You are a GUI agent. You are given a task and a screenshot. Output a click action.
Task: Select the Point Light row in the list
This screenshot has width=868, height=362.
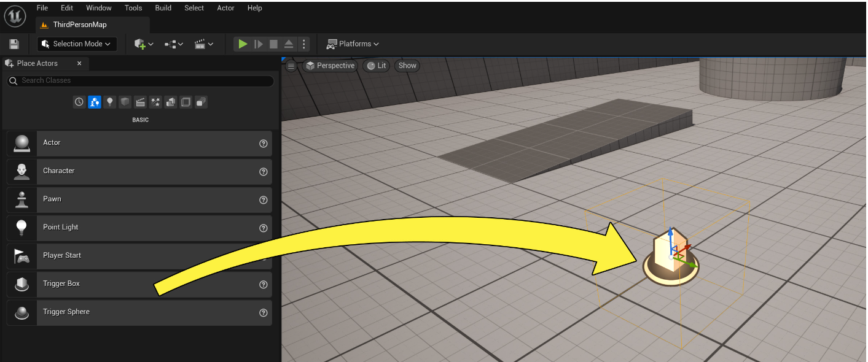coord(139,228)
